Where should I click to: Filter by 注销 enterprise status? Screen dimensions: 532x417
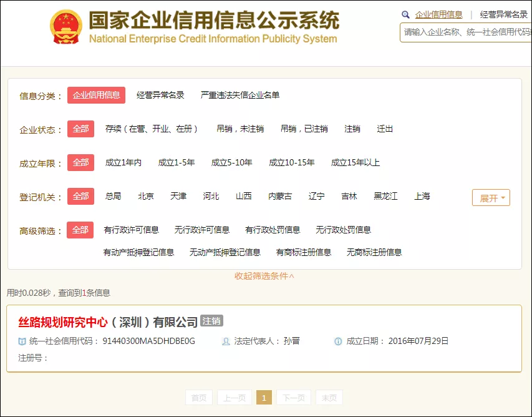[x=352, y=129]
